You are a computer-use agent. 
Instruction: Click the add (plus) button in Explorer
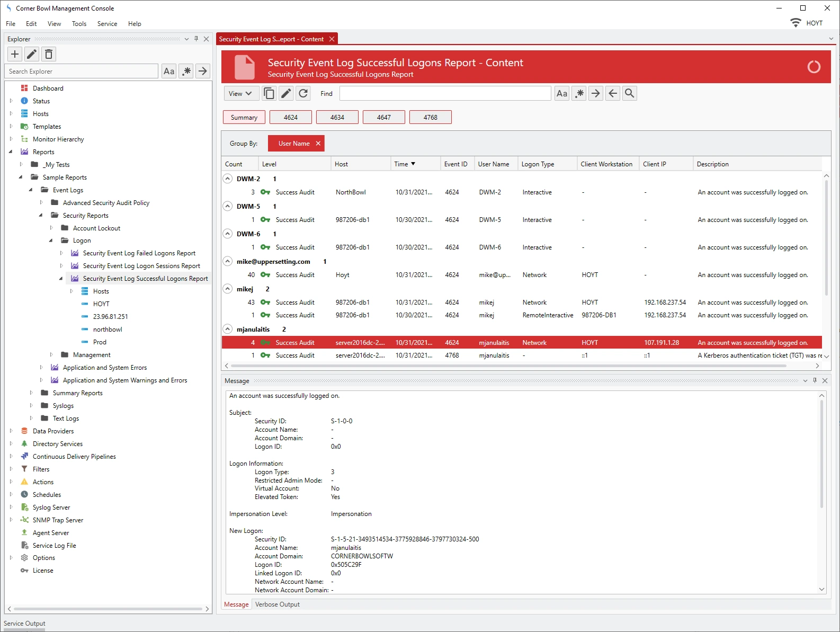point(15,54)
